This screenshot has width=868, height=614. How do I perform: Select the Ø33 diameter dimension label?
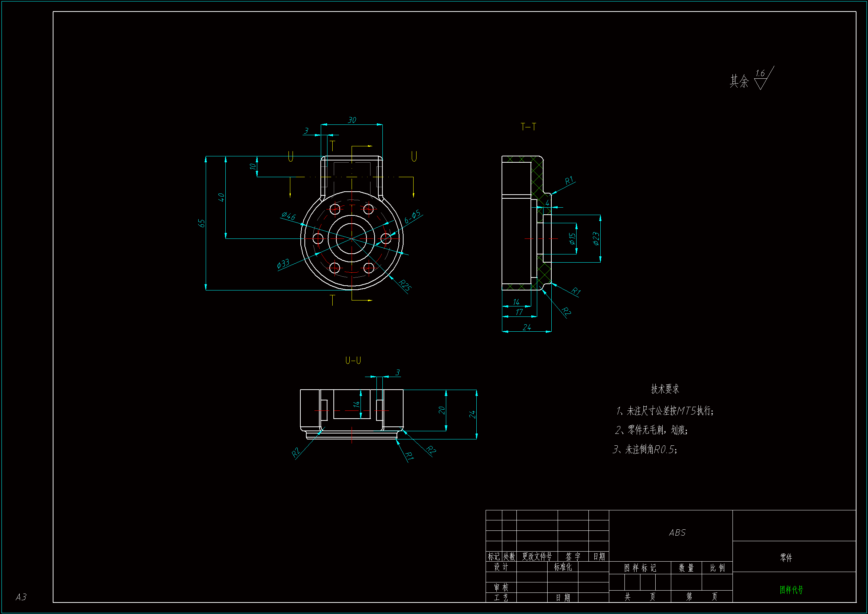click(283, 263)
